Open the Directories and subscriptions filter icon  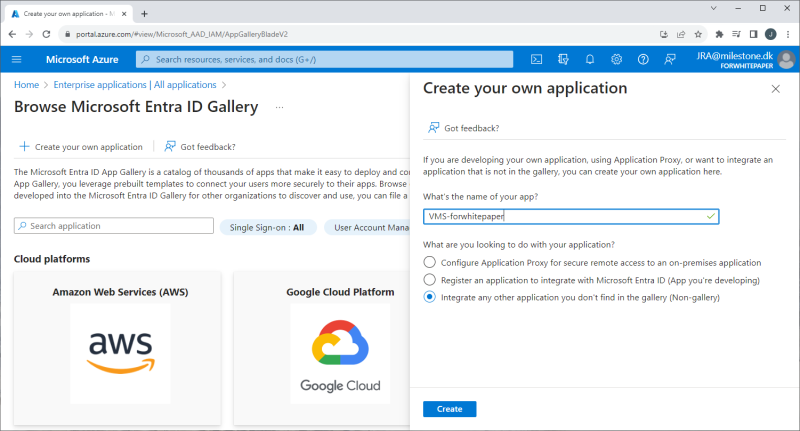[563, 60]
